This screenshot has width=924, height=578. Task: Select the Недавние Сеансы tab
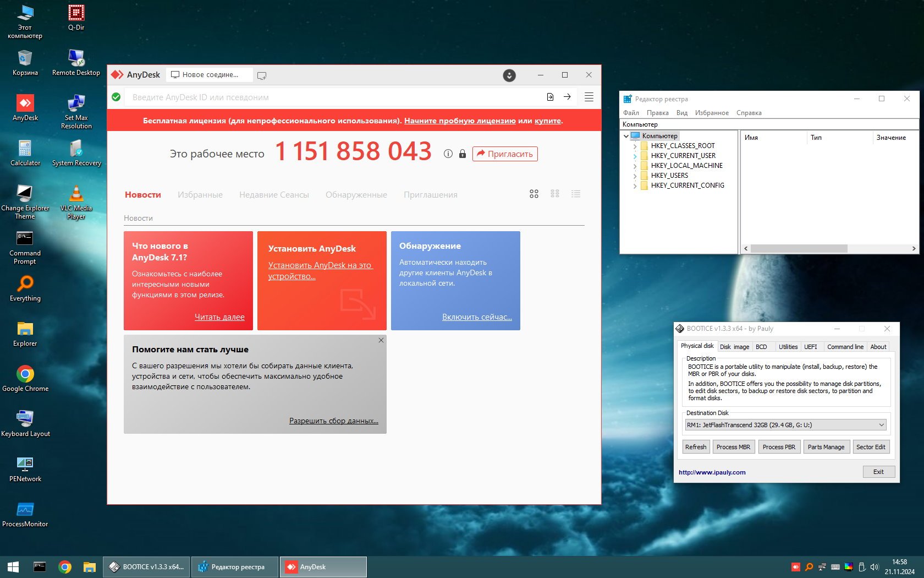[x=274, y=195]
